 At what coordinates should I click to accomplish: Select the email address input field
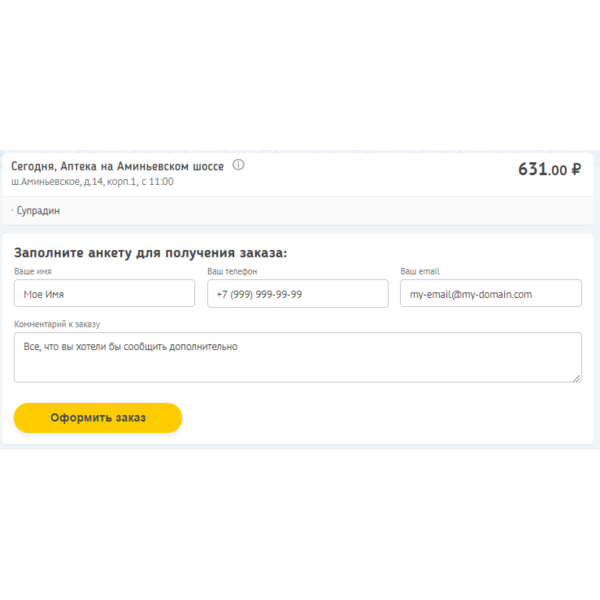(490, 293)
